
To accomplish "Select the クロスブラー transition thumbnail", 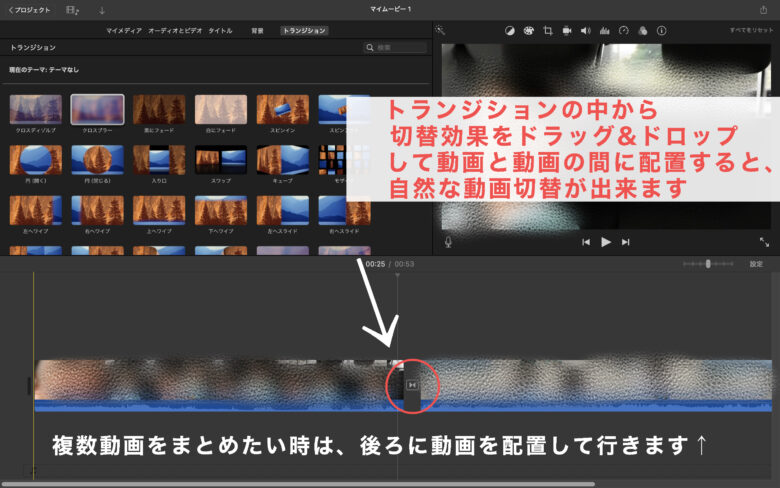I will click(x=97, y=109).
